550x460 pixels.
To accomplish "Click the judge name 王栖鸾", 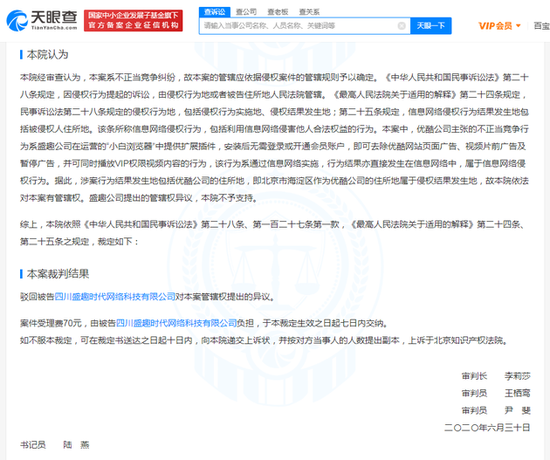I will [517, 393].
